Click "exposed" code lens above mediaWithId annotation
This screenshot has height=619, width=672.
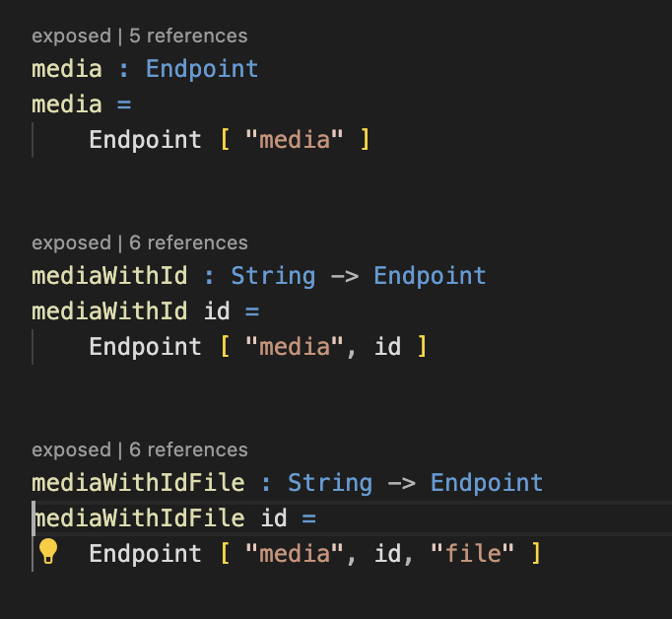[x=71, y=243]
